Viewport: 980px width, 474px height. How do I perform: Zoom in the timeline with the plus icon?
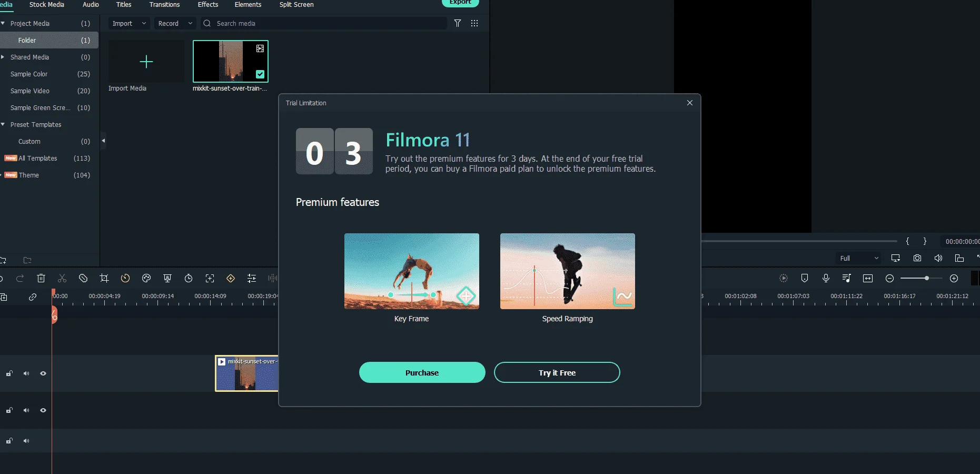pyautogui.click(x=954, y=278)
